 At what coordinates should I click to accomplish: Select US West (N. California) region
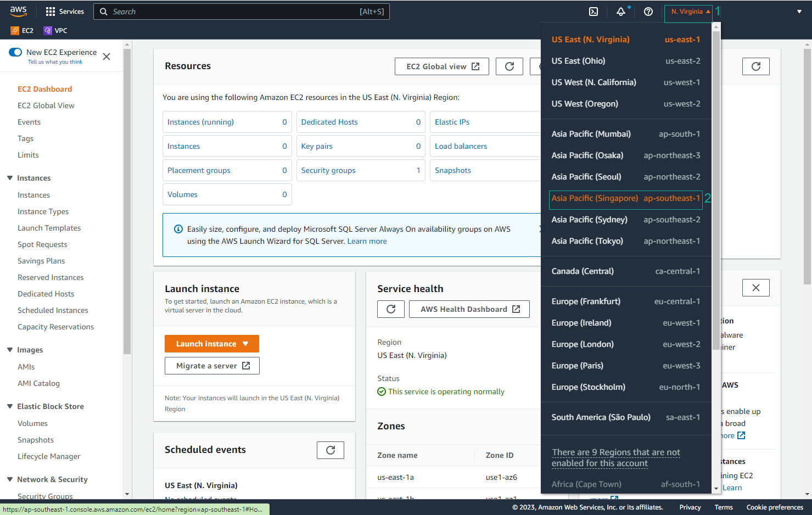[626, 82]
